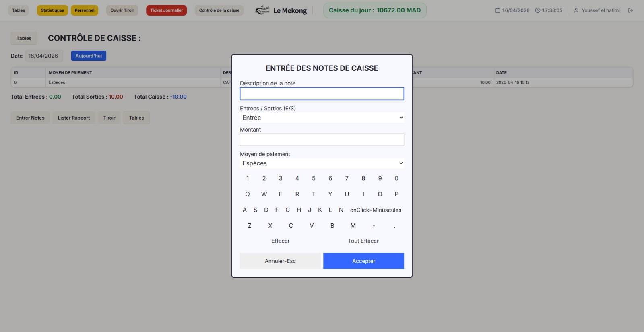Select the Montant input field
This screenshot has width=644, height=332.
tap(322, 140)
